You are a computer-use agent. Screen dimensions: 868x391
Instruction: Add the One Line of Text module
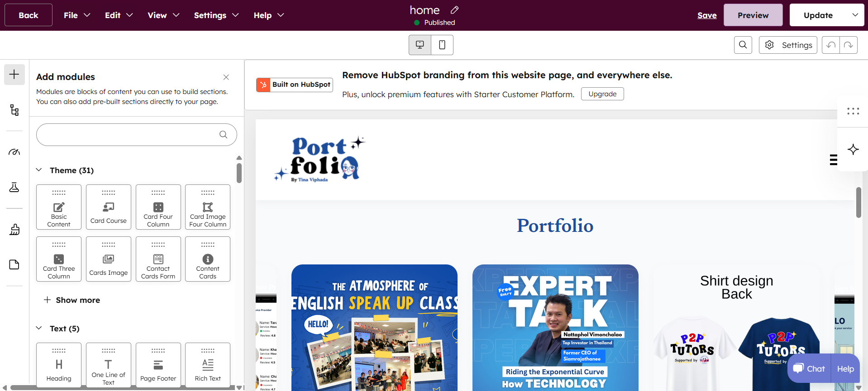coord(109,365)
